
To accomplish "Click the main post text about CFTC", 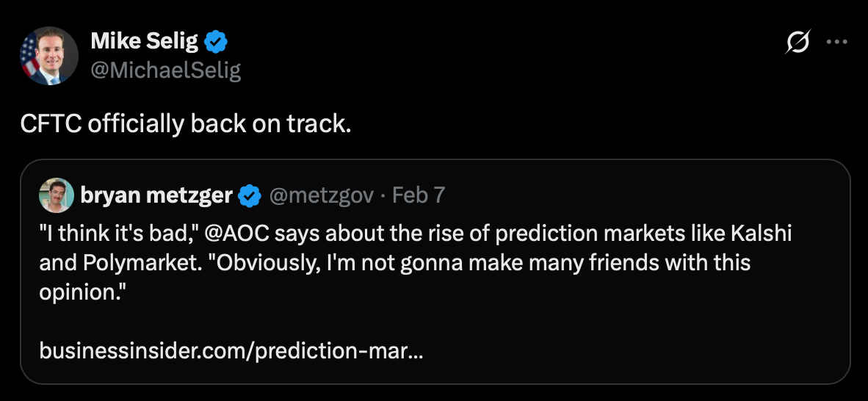I will [x=185, y=123].
